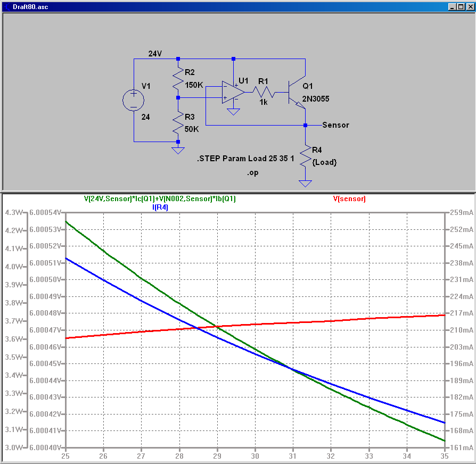The image size is (476, 464).
Task: Click the 24V net label
Action: click(155, 54)
